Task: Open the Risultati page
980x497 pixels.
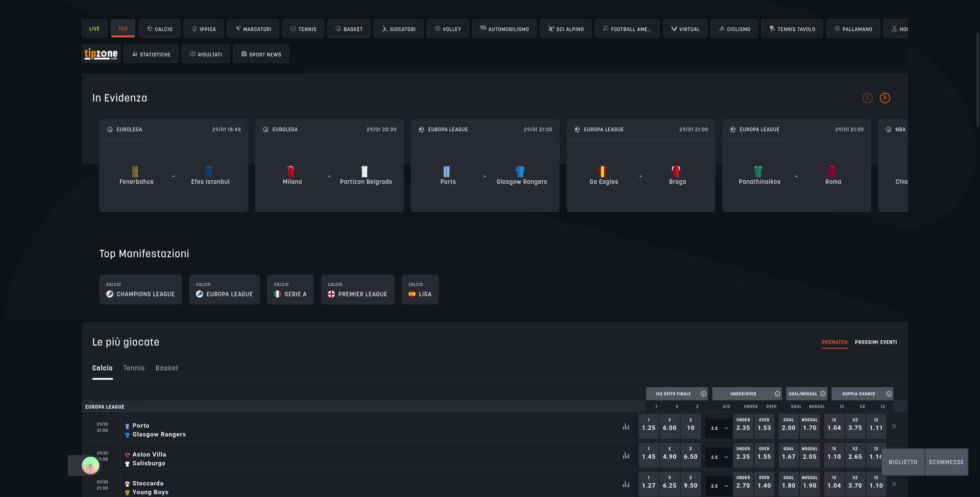Action: pos(206,54)
